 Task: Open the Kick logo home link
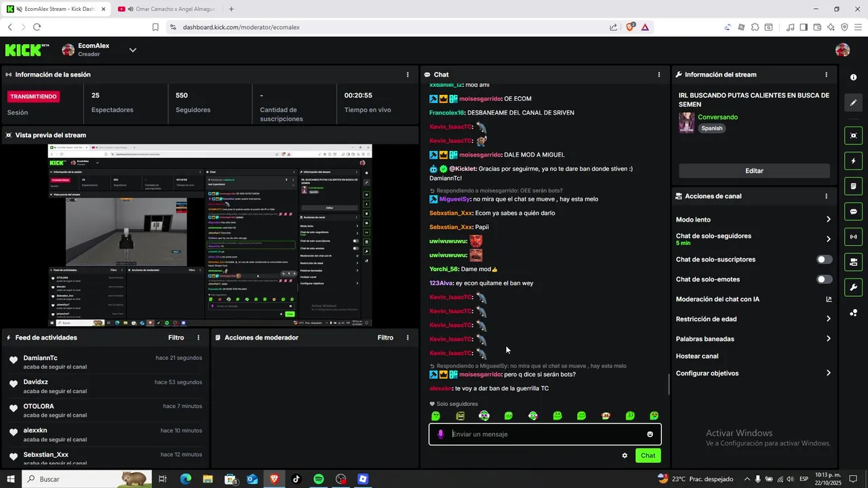point(27,50)
